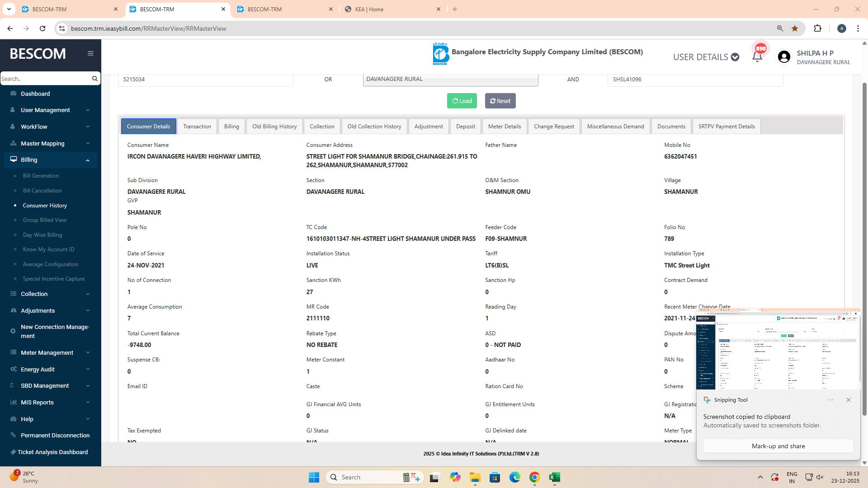
Task: Click the sidebar search magnifier icon
Action: 94,79
